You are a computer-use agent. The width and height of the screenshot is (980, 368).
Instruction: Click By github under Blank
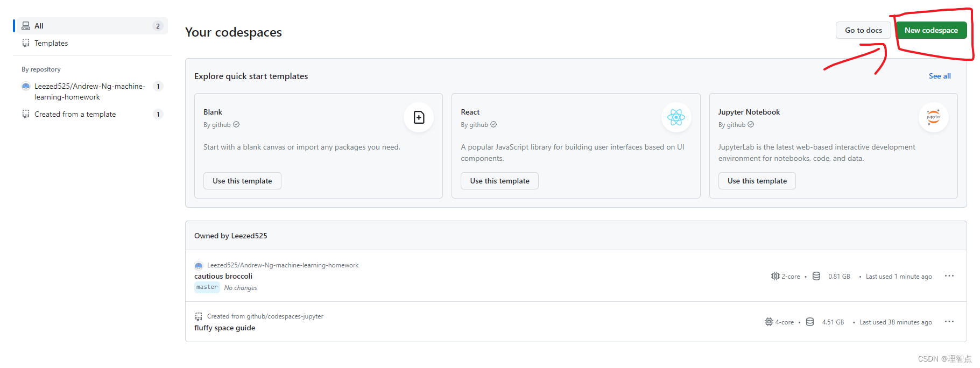pyautogui.click(x=217, y=125)
